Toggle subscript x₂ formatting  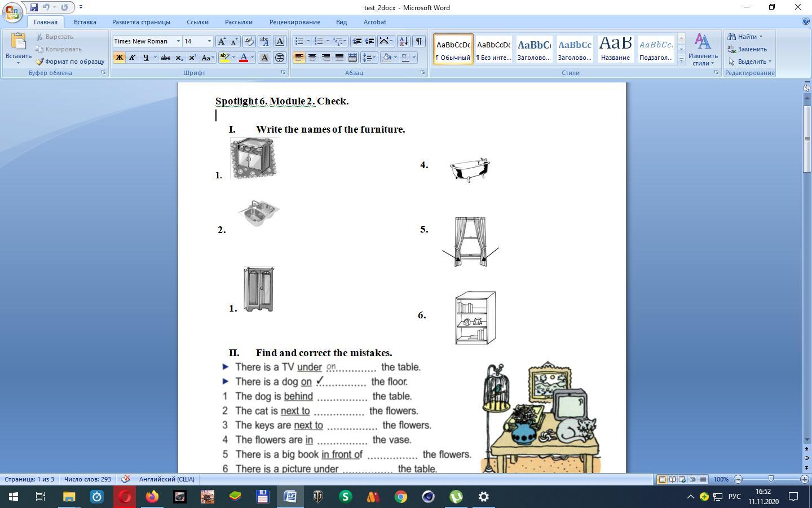point(179,58)
